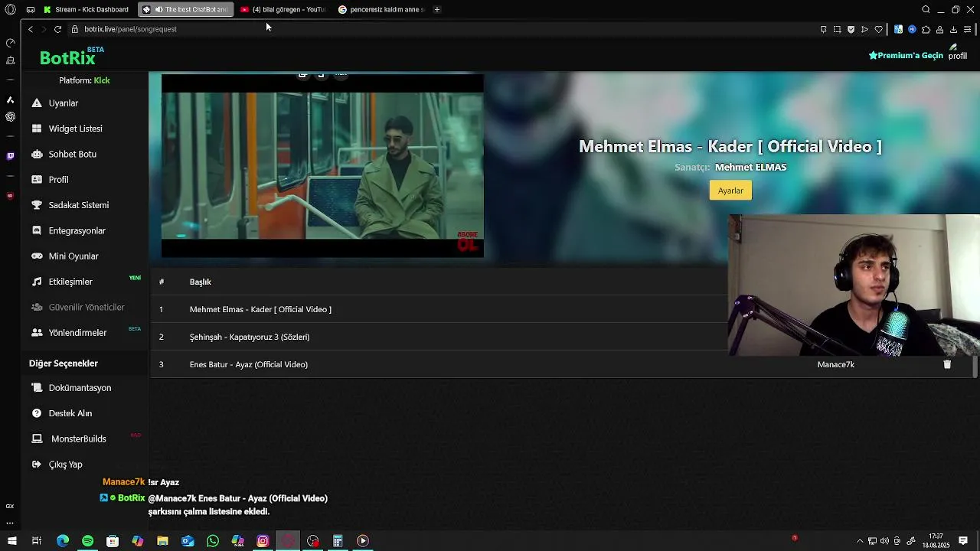Click the BotRix logo
This screenshot has width=980, height=551.
(x=67, y=58)
